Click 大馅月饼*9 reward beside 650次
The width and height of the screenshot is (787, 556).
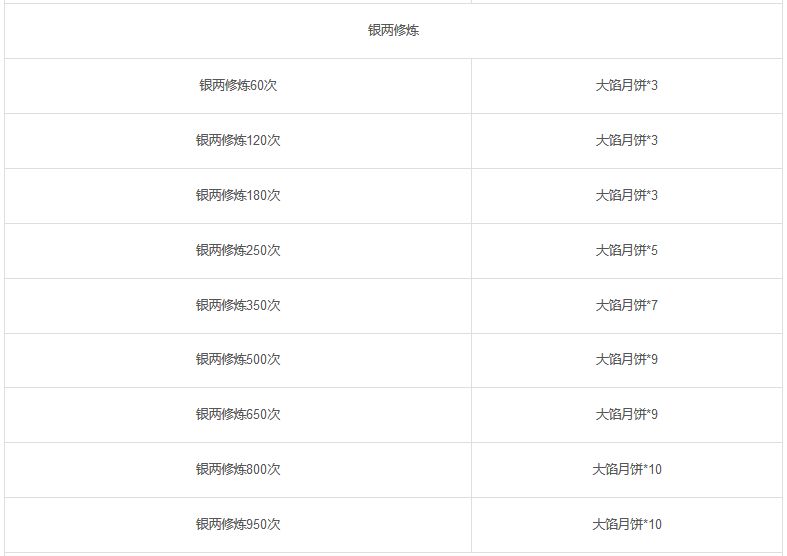626,414
